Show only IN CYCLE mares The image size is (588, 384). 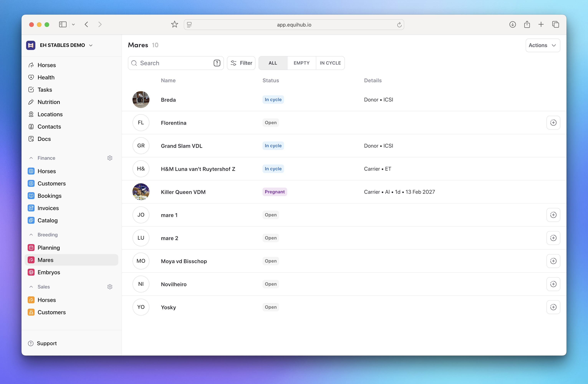click(330, 63)
